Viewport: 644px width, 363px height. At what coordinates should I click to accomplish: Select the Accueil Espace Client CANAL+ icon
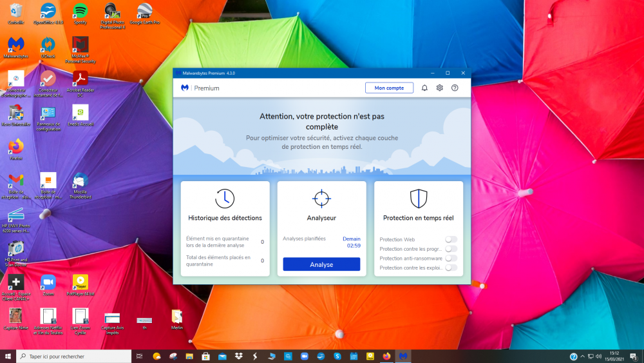[x=16, y=288]
